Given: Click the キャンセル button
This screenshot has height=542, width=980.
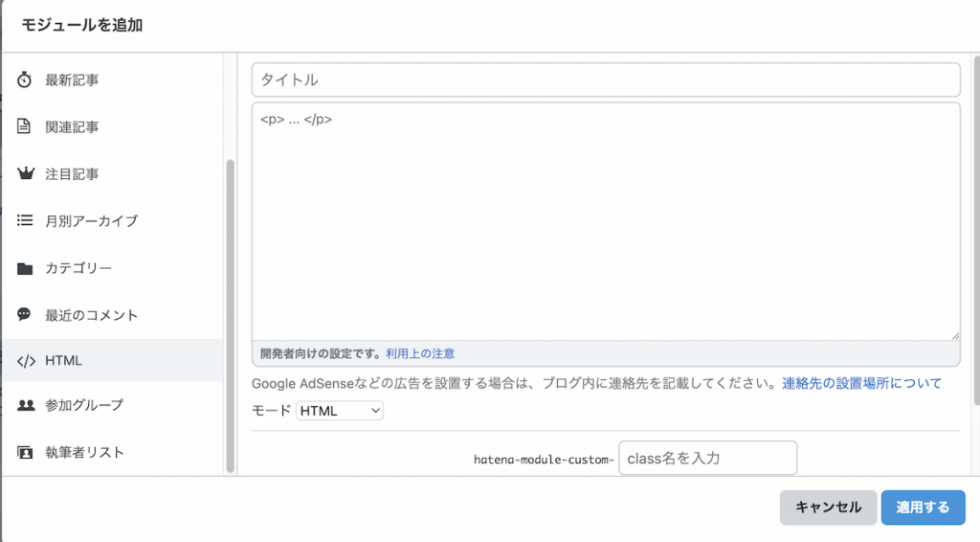Looking at the screenshot, I should click(828, 507).
